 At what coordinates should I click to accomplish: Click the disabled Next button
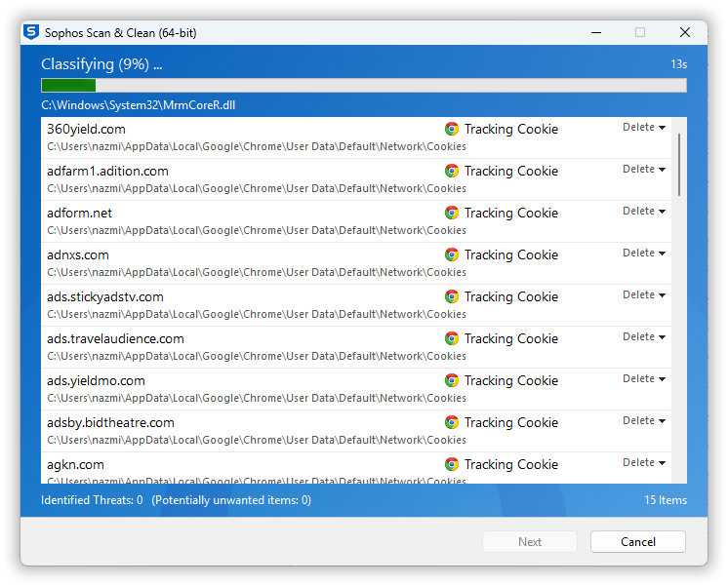pos(530,541)
